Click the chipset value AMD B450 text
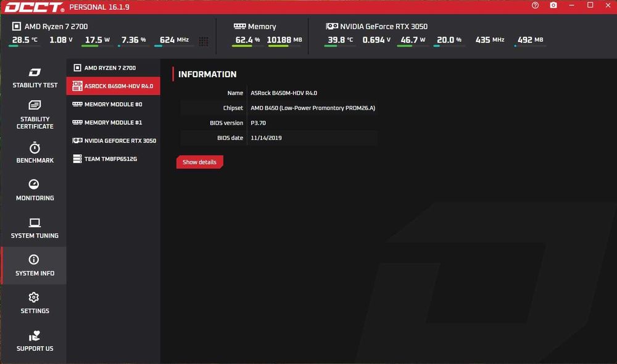This screenshot has width=617, height=364. (x=313, y=108)
